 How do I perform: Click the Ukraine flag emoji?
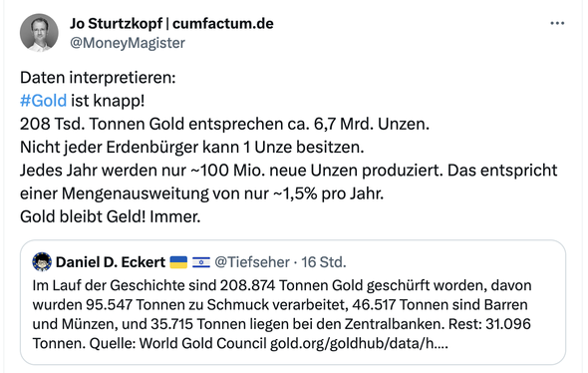[178, 262]
